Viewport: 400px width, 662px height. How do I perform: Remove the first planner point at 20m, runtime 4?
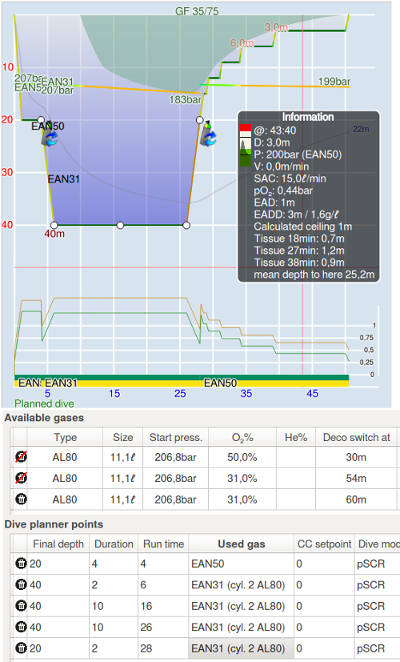pos(20,563)
